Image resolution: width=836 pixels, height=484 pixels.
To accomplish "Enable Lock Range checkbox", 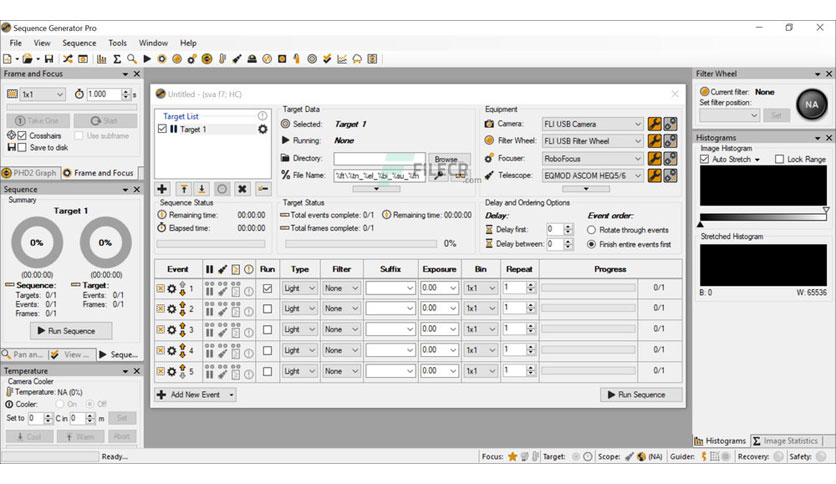I will (779, 159).
